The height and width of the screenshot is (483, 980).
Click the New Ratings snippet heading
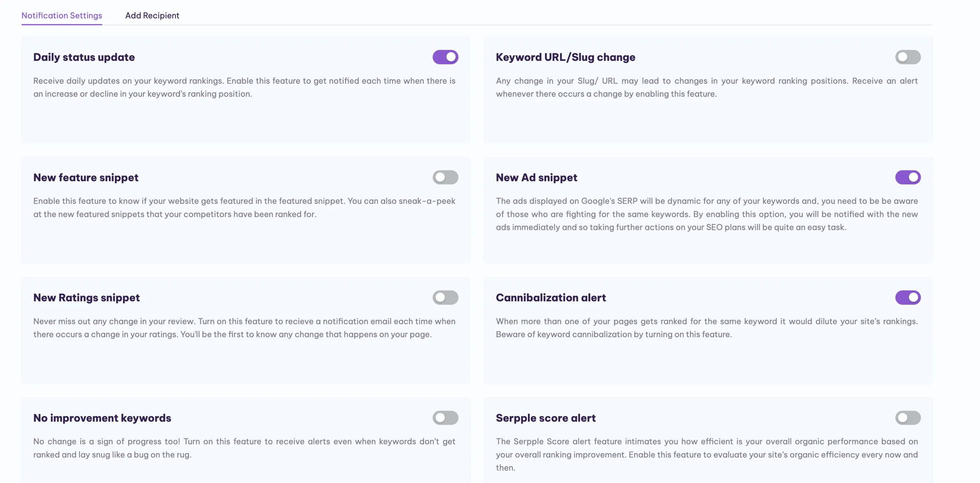86,297
